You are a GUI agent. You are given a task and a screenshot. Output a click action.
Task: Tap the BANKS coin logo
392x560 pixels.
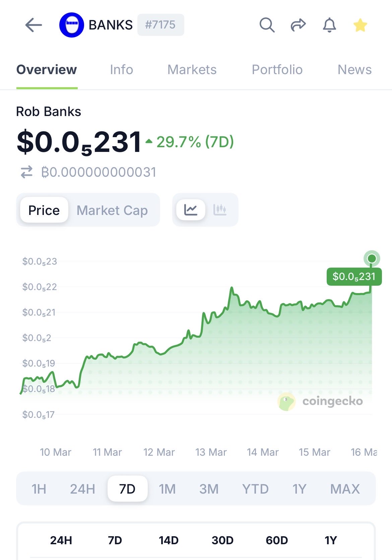[x=71, y=25]
